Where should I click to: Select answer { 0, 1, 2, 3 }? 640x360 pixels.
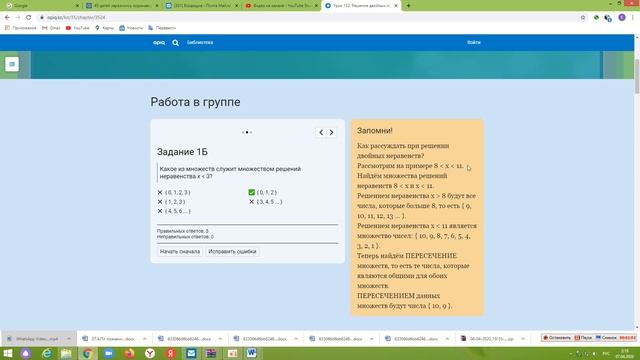coord(174,192)
